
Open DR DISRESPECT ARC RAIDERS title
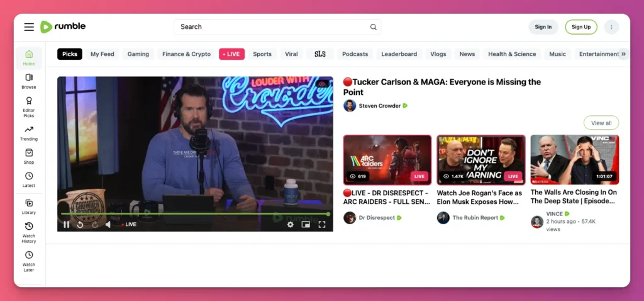tap(387, 197)
